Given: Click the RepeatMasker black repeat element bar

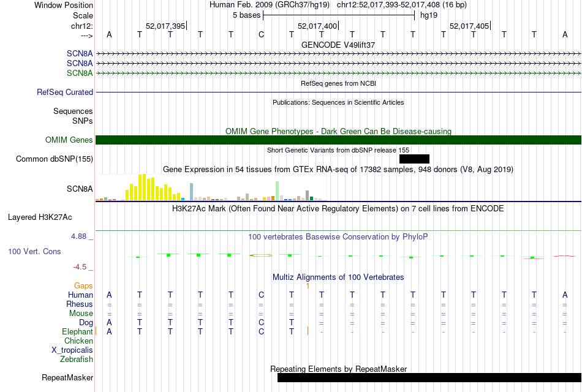Looking at the screenshot, I should tap(429, 377).
